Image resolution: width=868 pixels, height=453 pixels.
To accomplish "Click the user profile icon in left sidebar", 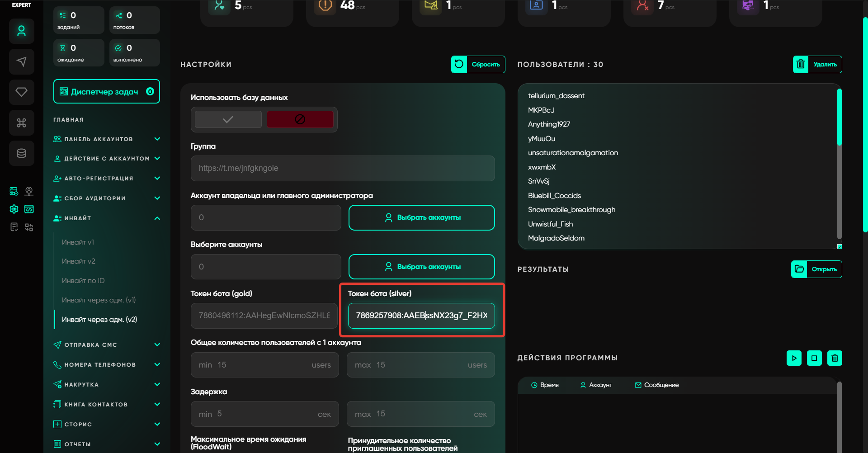I will click(x=21, y=31).
